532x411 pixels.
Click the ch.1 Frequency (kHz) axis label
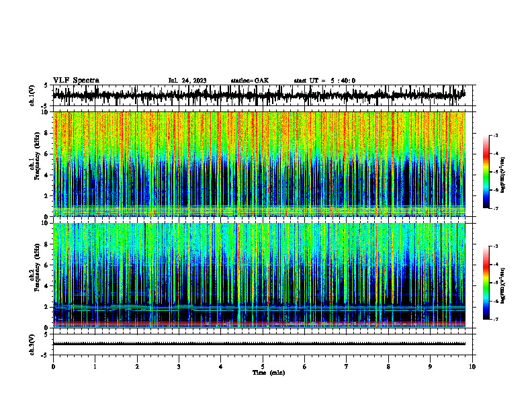click(36, 164)
